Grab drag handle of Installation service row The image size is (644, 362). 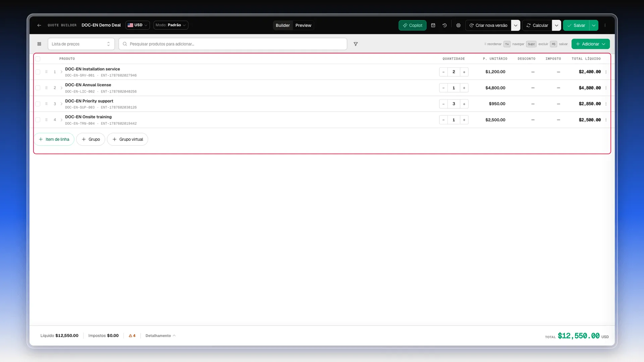(x=46, y=72)
